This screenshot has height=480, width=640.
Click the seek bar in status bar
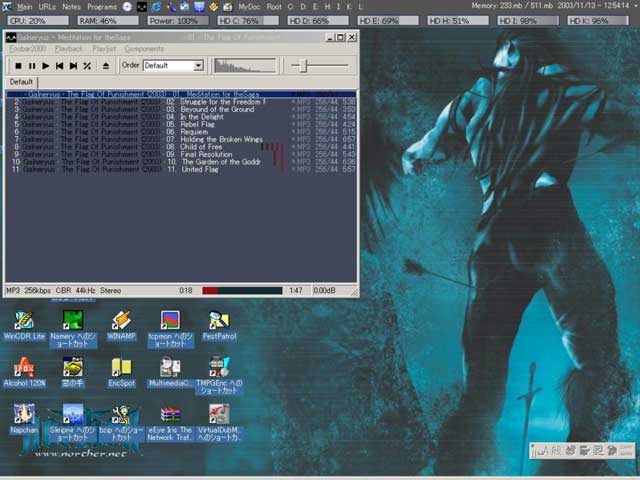click(241, 290)
